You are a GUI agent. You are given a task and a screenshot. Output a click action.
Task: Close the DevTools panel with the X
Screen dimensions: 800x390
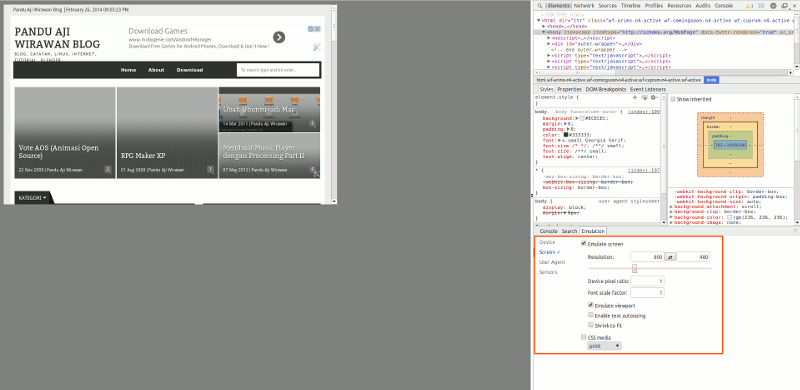pos(795,6)
